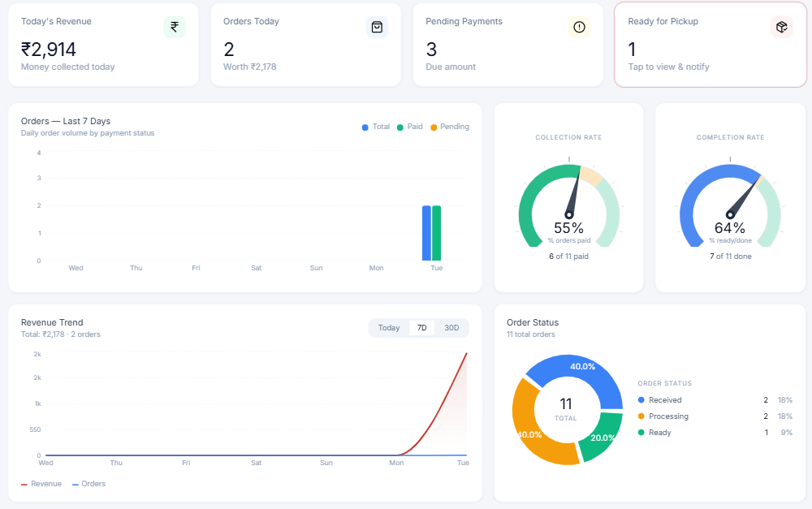Select the 7D revenue range

(422, 328)
